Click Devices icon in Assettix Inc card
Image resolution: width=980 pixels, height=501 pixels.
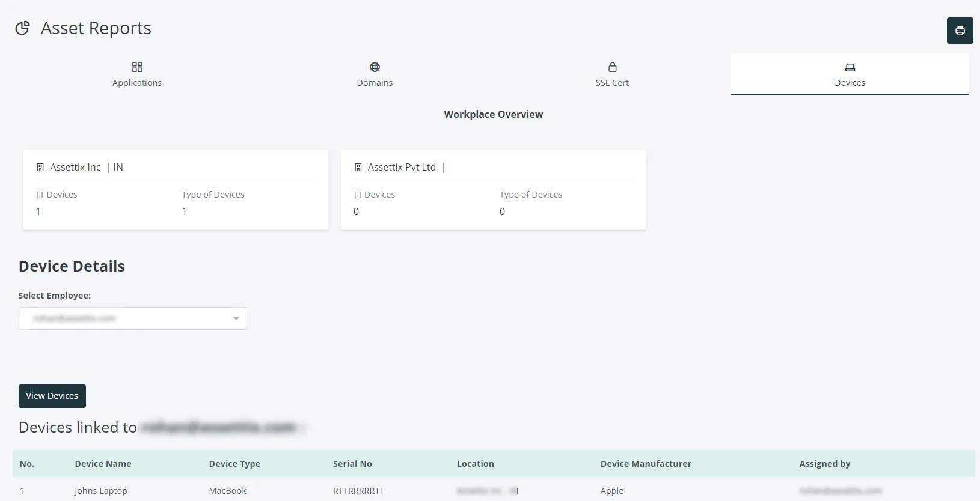[x=40, y=195]
